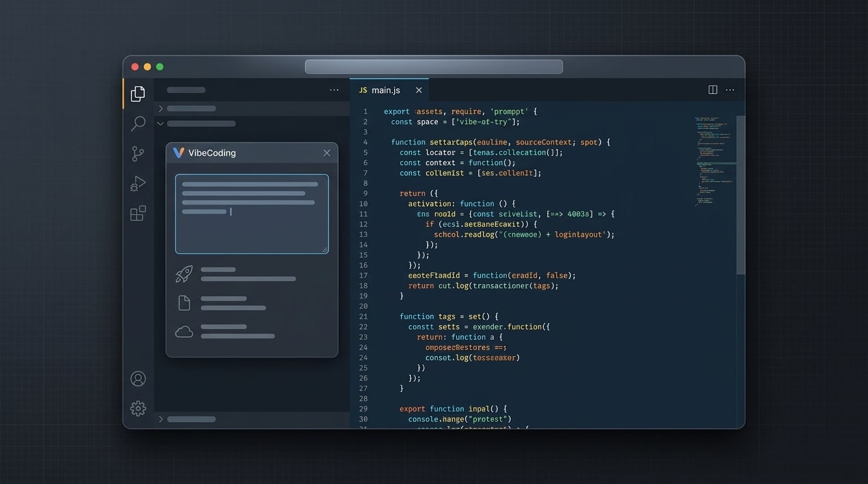Screen dimensions: 868x484
Task: Click 'const collenist' on line 7
Action: click(x=431, y=173)
